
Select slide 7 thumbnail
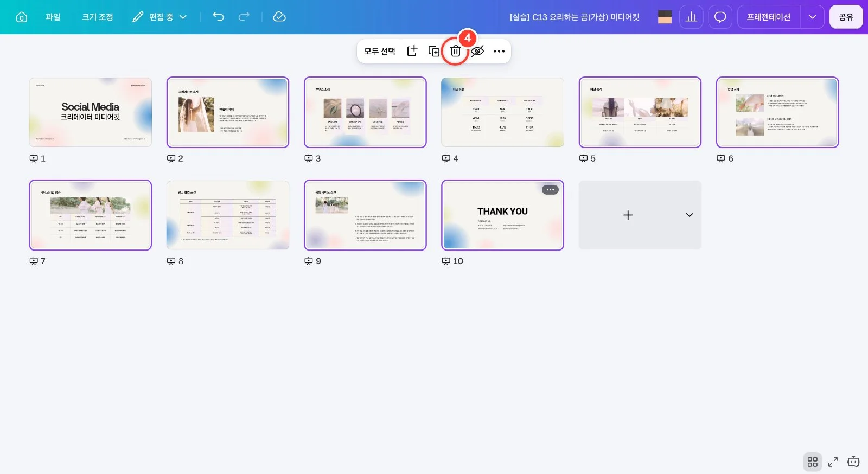[90, 215]
